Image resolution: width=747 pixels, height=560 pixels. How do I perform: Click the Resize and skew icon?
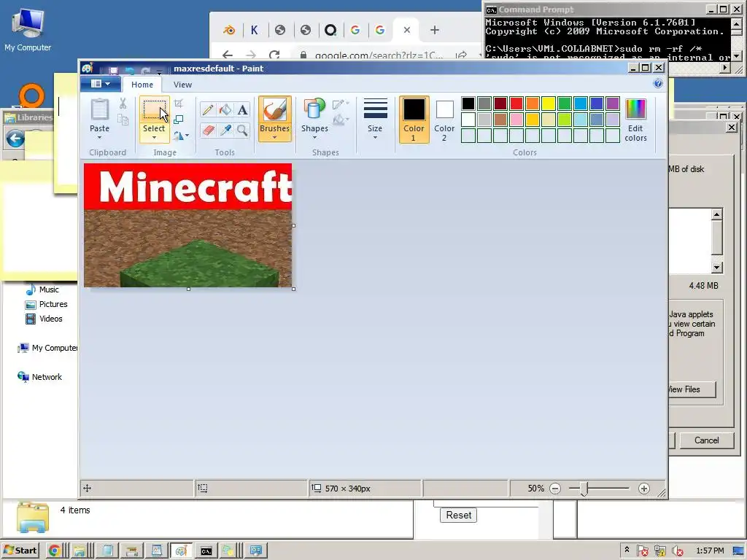[179, 120]
